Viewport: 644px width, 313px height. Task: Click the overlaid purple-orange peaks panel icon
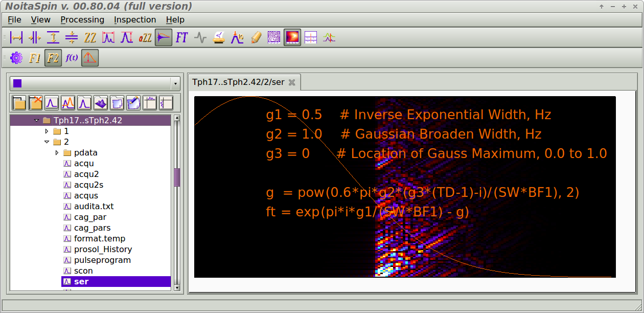point(68,103)
